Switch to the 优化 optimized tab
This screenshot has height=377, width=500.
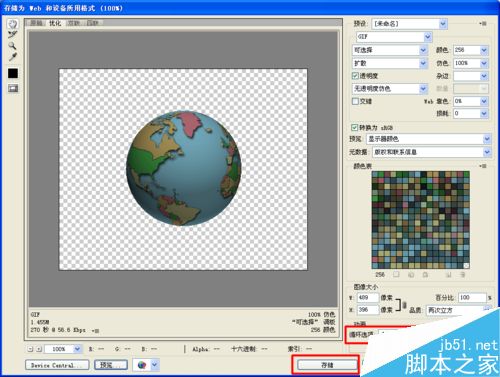point(55,23)
